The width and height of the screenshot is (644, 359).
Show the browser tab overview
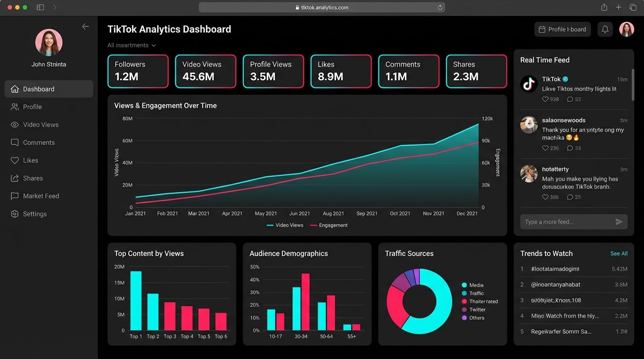click(633, 7)
